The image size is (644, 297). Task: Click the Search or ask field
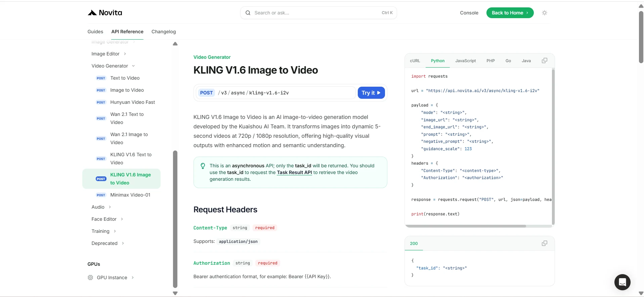click(318, 13)
